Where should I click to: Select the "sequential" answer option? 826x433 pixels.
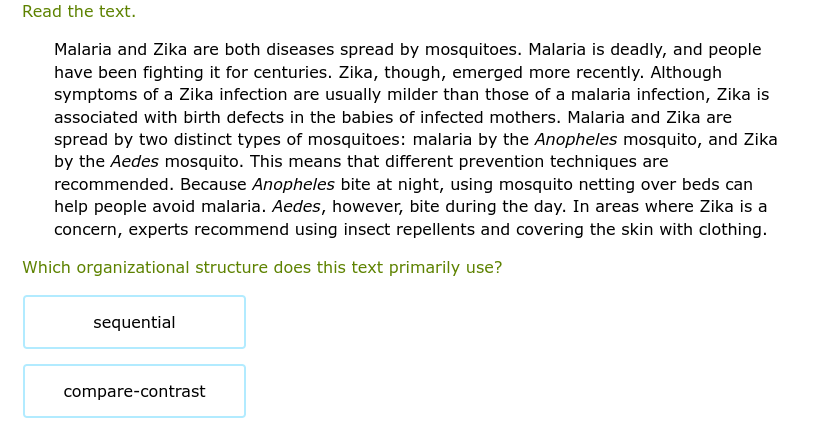pos(134,322)
